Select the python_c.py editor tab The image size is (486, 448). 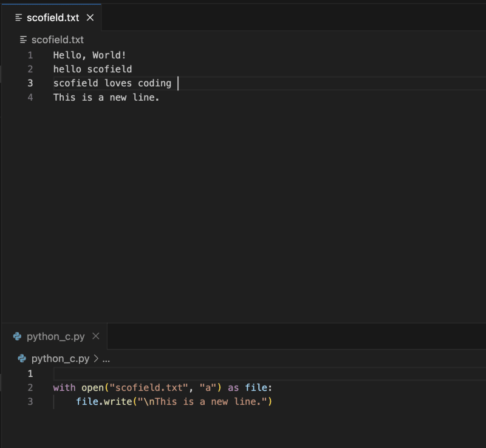click(x=55, y=336)
